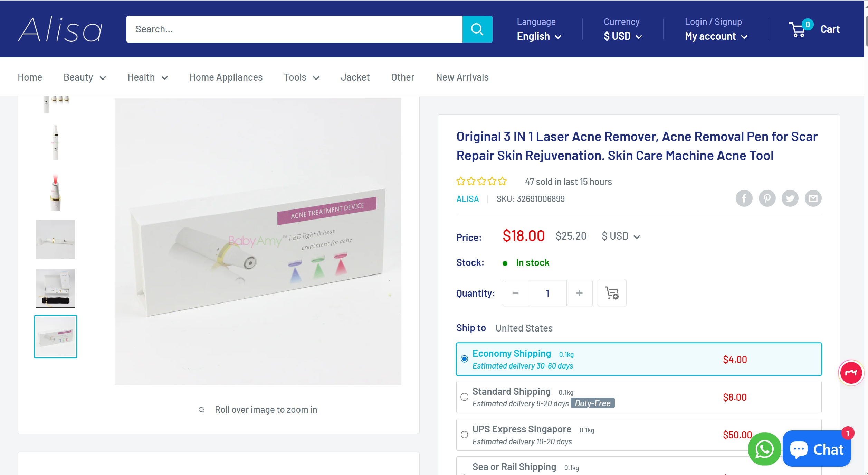Open the Beauty menu
Viewport: 868px width, 475px height.
click(85, 77)
